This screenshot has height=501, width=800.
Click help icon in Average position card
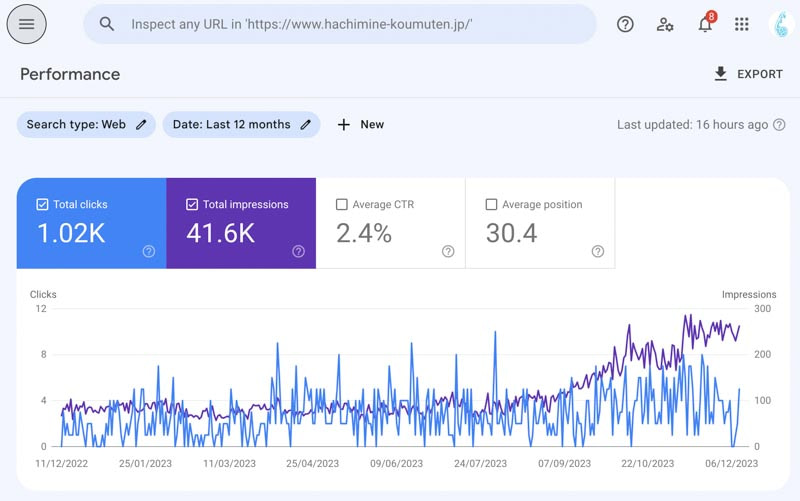pyautogui.click(x=597, y=251)
